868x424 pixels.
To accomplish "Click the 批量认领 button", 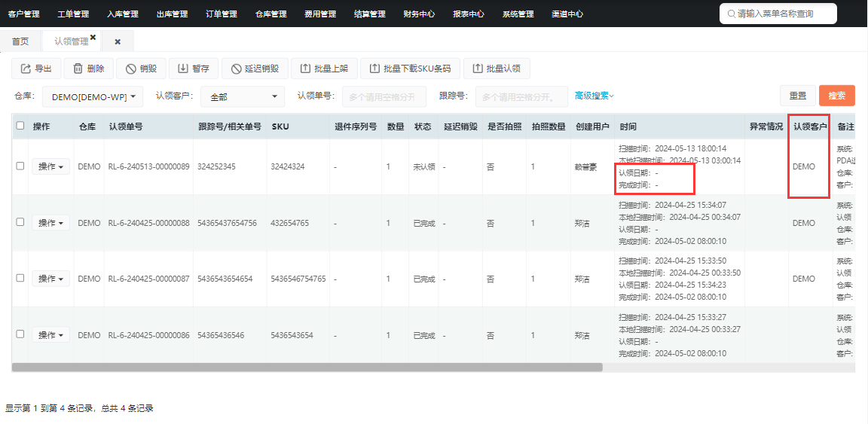I will click(x=497, y=69).
